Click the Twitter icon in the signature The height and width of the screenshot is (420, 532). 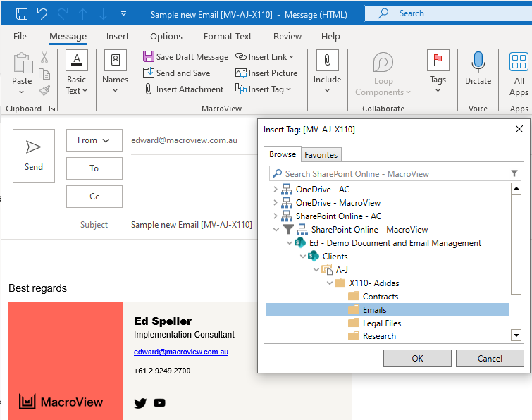[x=140, y=402]
